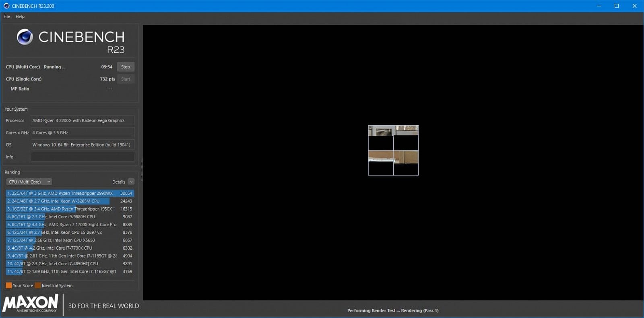Click the 09:54 elapsed time value
The height and width of the screenshot is (318, 644).
pyautogui.click(x=107, y=67)
